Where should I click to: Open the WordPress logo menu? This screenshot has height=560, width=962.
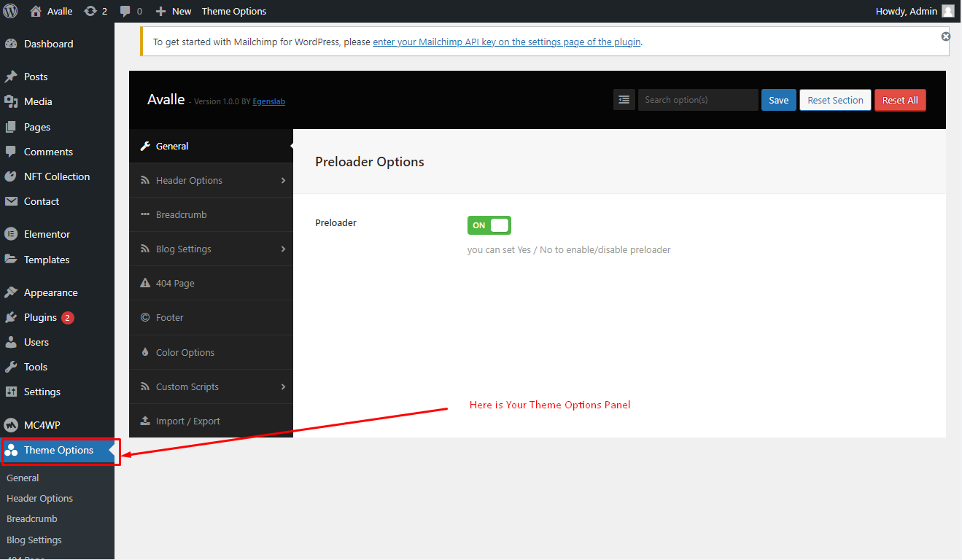(11, 11)
